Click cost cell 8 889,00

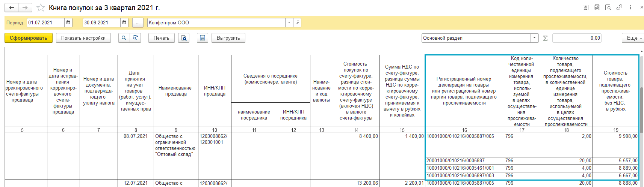tap(616, 168)
